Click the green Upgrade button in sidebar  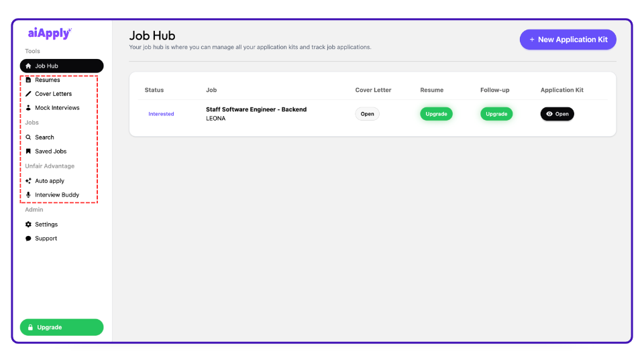click(x=62, y=327)
